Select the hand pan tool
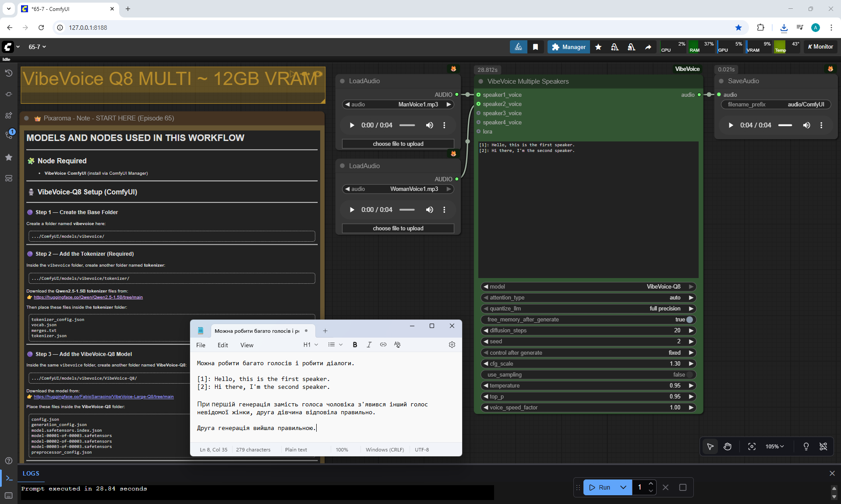The width and height of the screenshot is (841, 504). coord(728,446)
